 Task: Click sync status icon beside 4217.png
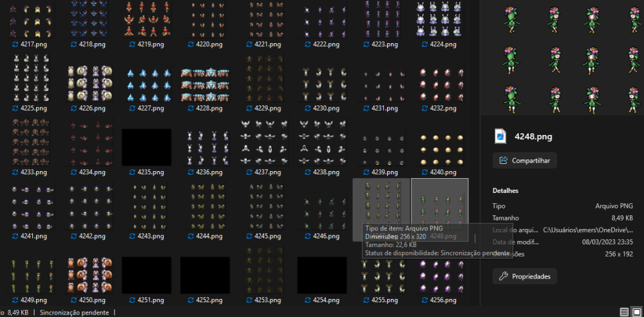(x=15, y=44)
